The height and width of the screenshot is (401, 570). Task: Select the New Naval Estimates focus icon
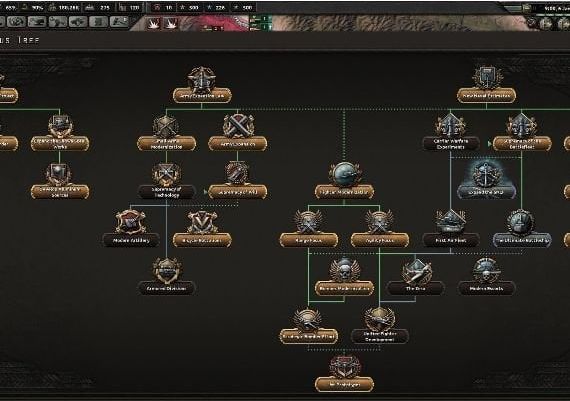tap(487, 78)
